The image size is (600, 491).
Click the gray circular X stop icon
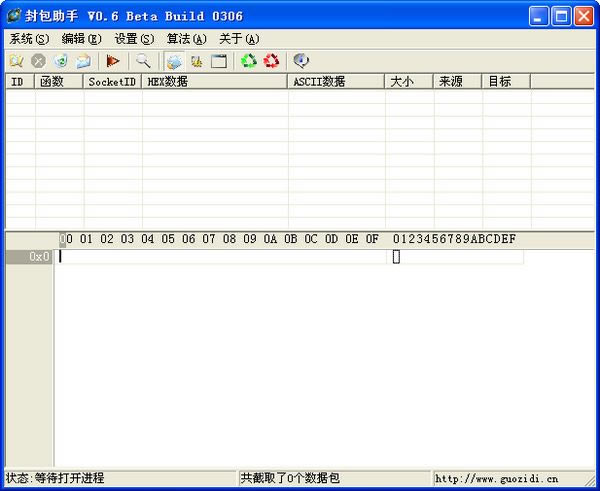pyautogui.click(x=38, y=61)
